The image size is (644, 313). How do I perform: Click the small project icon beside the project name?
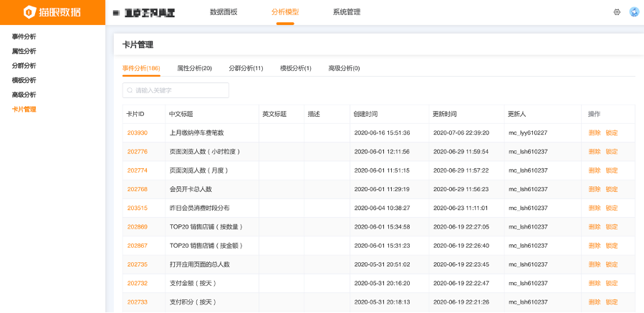[x=116, y=13]
